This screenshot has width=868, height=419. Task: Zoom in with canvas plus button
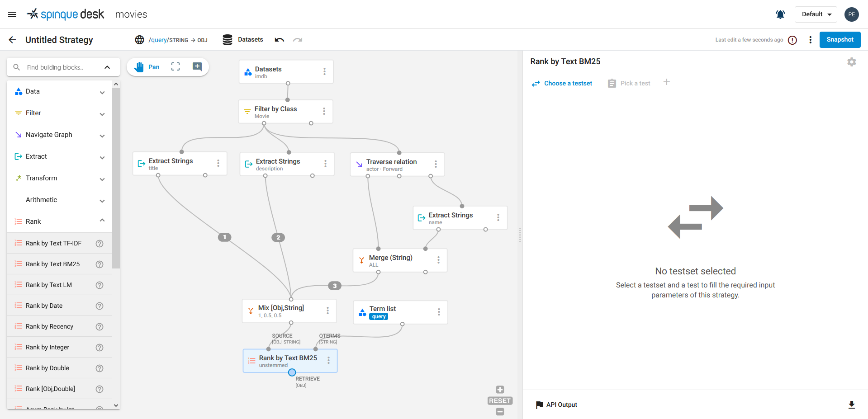(500, 390)
